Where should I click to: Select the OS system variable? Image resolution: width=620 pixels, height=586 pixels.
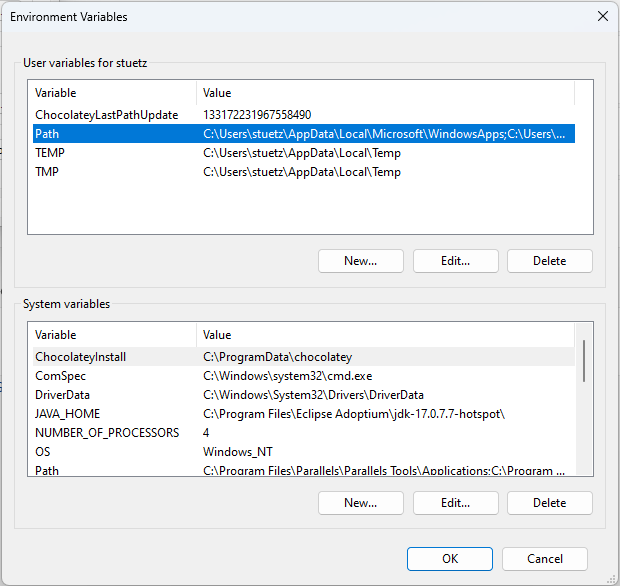pos(304,452)
